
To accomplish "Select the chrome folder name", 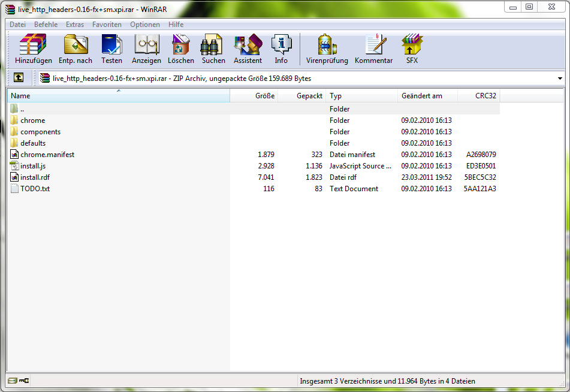I will pos(33,120).
